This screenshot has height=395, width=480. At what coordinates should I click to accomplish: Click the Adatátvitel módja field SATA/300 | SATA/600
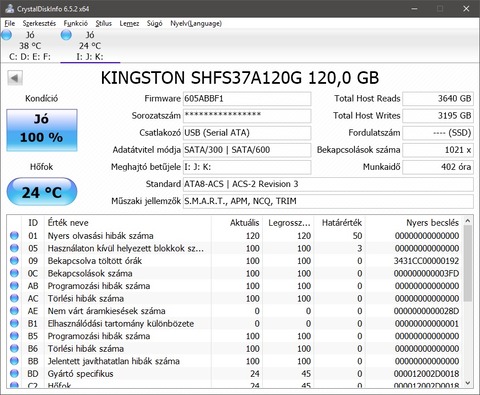tap(247, 150)
